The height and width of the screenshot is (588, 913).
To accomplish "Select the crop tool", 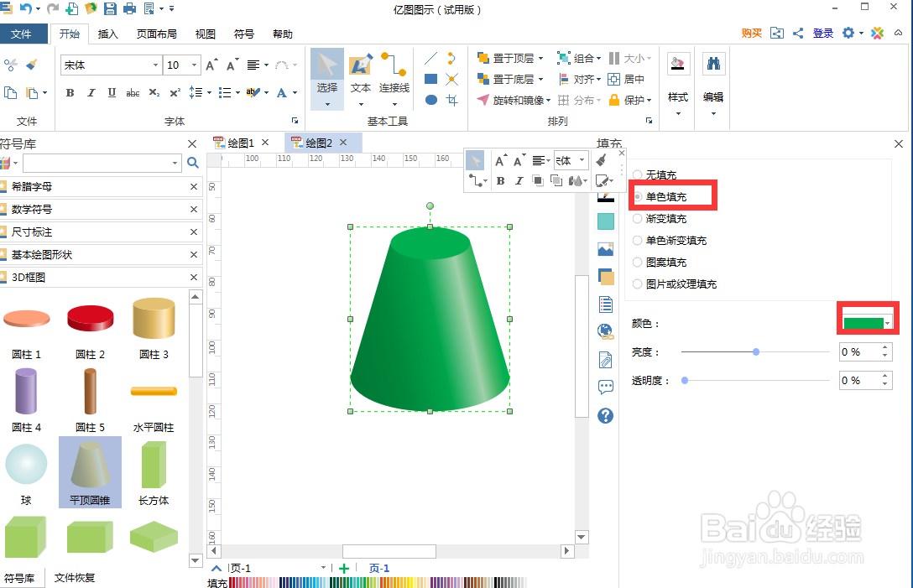I will pos(451,100).
